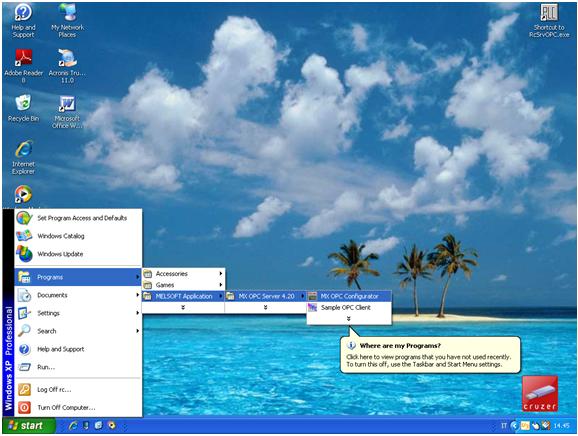
Task: Open MX OPC Server 4.20 folder
Action: point(265,296)
